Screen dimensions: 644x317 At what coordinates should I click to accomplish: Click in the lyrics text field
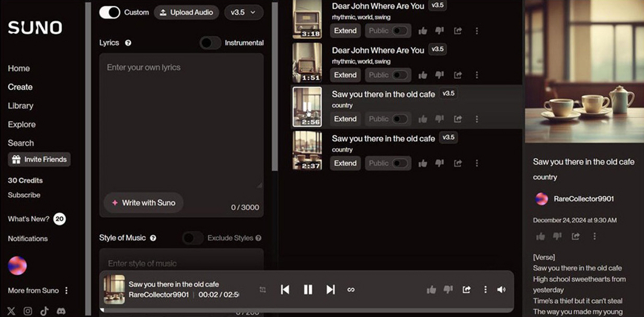click(181, 120)
